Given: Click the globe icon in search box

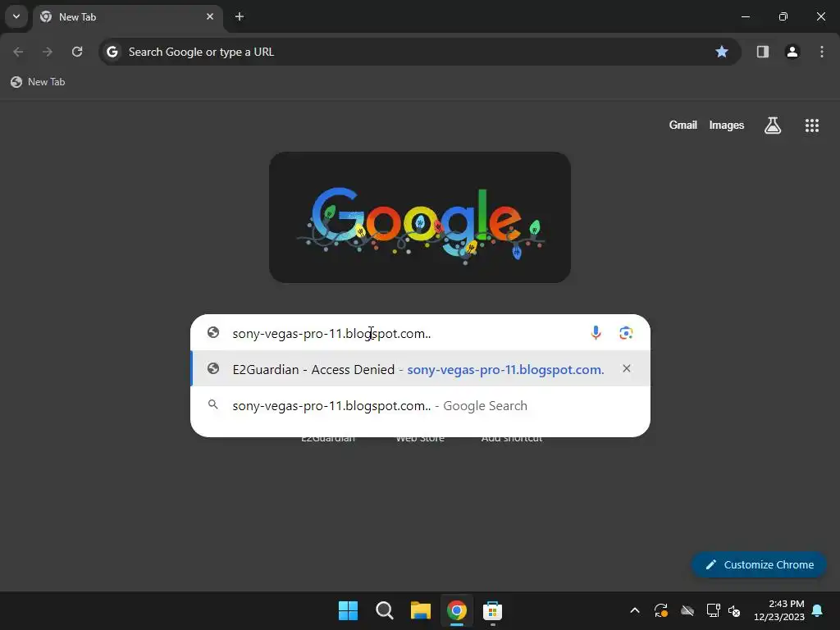Looking at the screenshot, I should [x=213, y=333].
